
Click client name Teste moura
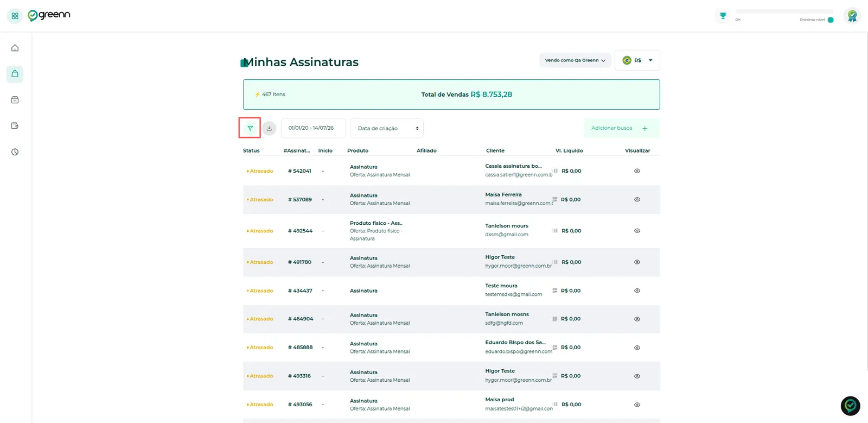[x=501, y=286]
